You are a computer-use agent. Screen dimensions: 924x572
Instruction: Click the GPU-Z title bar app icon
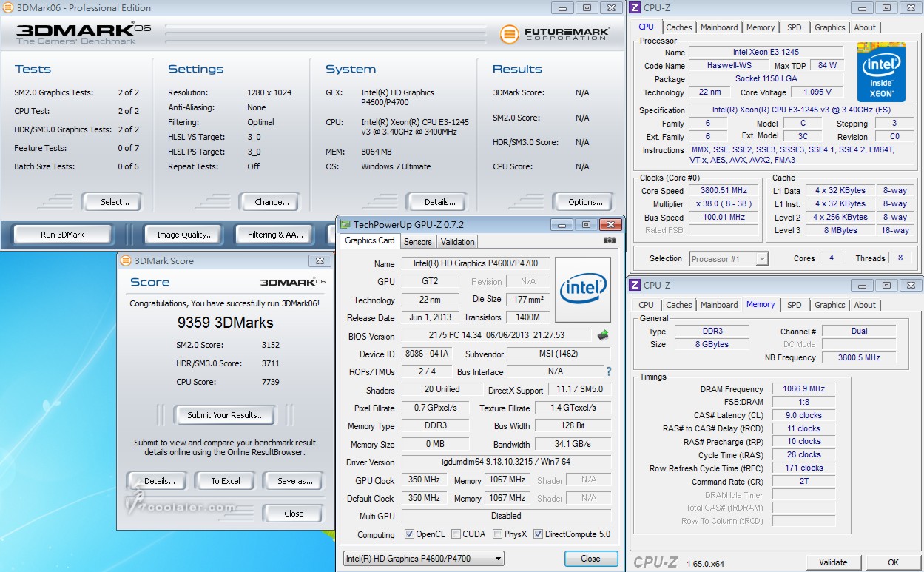345,224
